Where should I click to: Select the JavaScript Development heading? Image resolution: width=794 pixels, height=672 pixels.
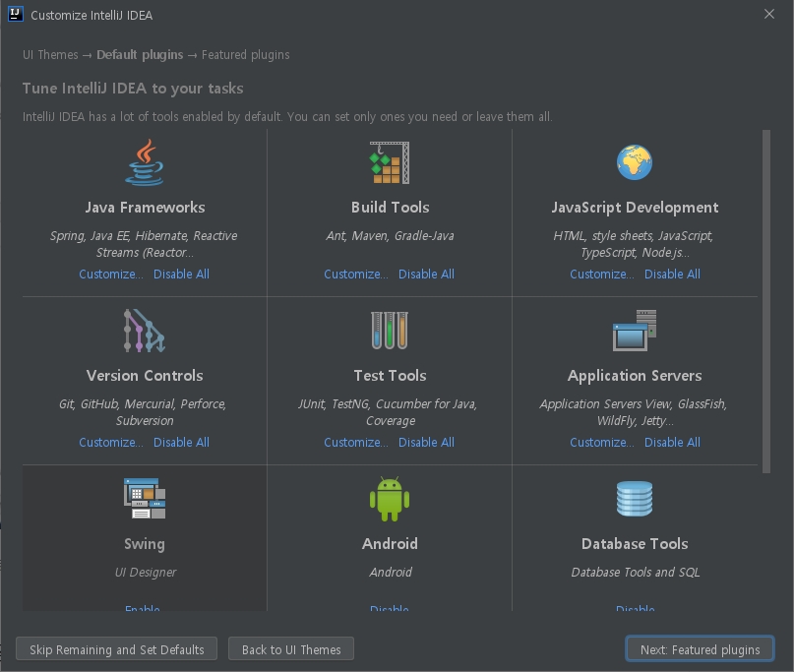point(635,208)
